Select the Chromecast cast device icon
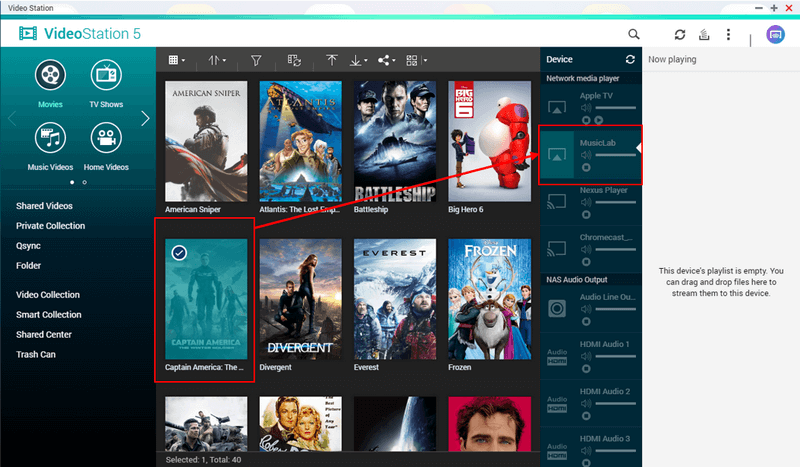This screenshot has width=800, height=467. click(x=557, y=249)
